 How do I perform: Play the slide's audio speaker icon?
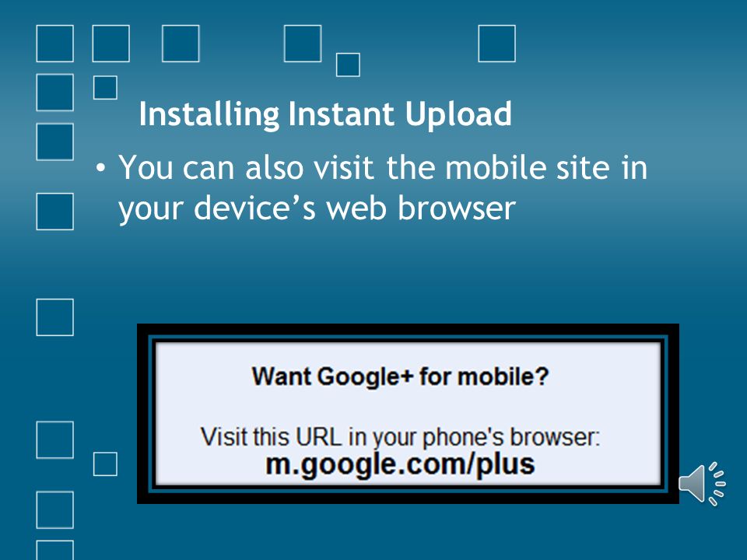tap(702, 483)
